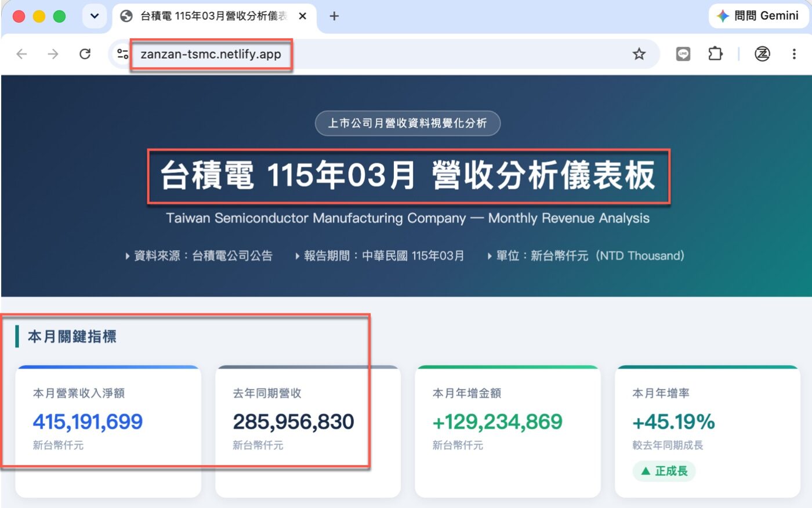Click the Taiwan Semiconductor Manufacturing Company subtitle
The image size is (812, 508).
[408, 218]
